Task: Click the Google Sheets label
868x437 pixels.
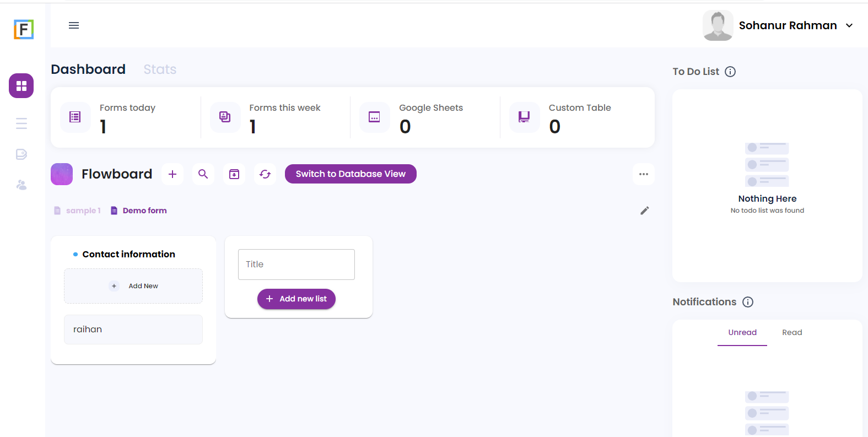Action: coord(431,108)
